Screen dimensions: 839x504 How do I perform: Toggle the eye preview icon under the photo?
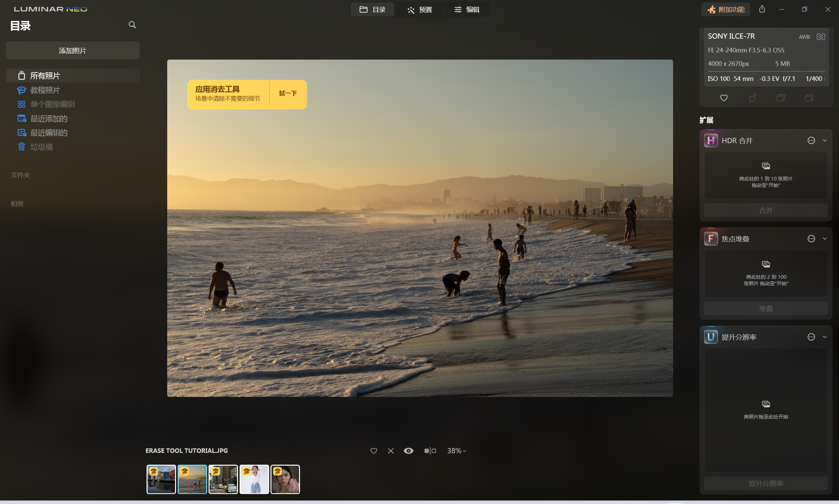(x=408, y=451)
